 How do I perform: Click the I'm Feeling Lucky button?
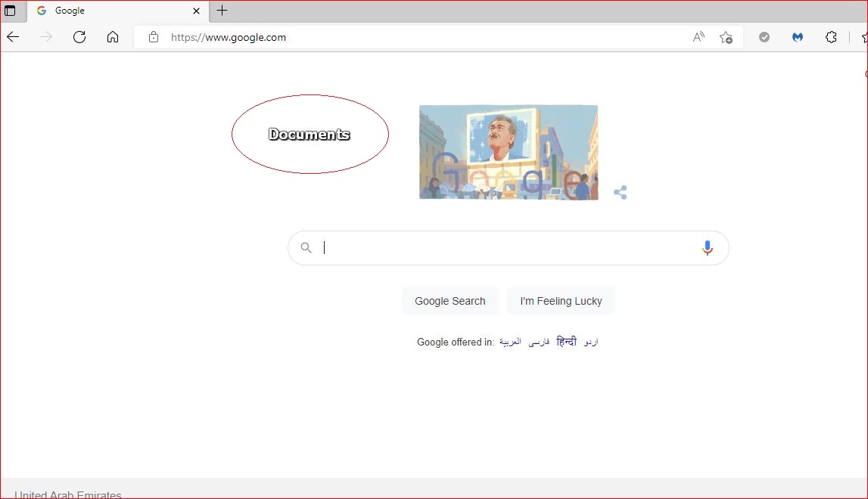point(561,301)
